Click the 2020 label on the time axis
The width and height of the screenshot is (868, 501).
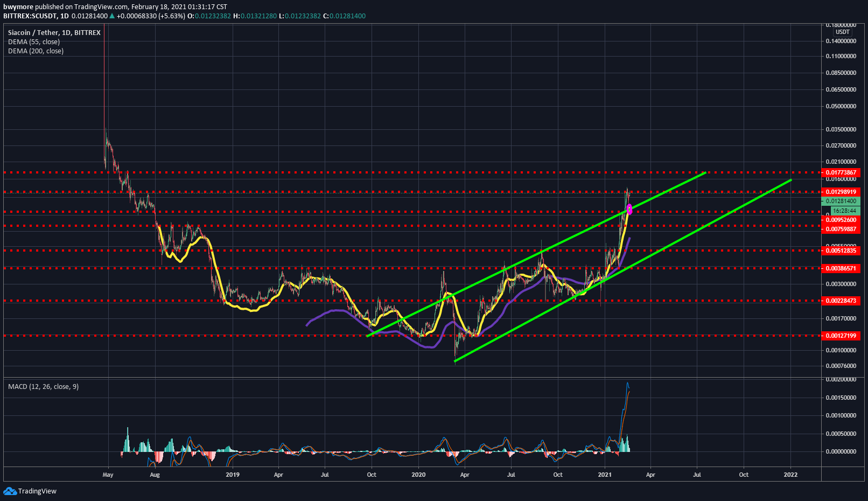click(418, 475)
